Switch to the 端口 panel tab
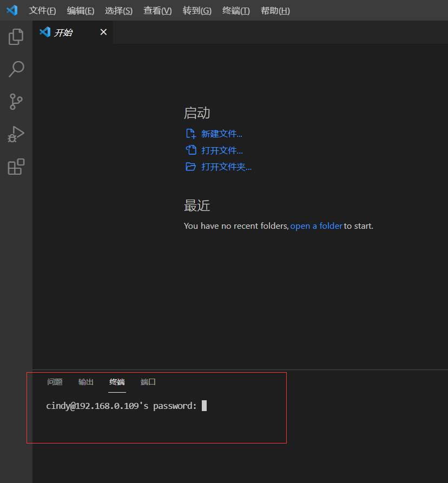This screenshot has width=448, height=483. coord(148,382)
